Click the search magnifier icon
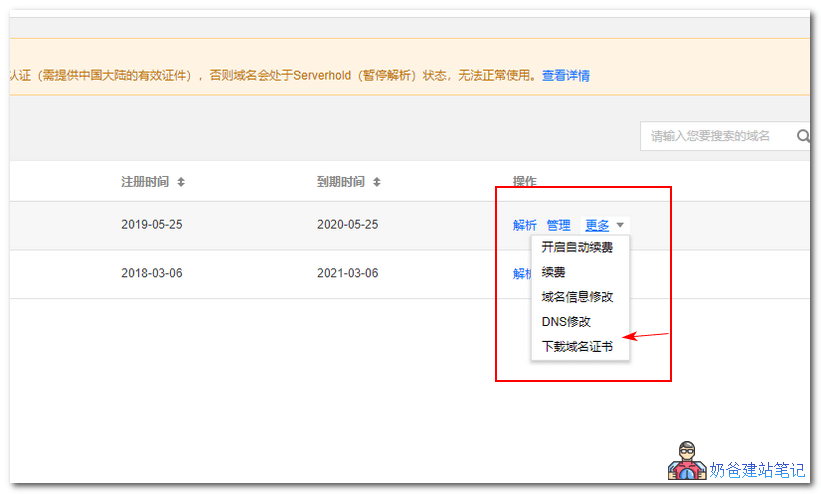The image size is (821, 494). pyautogui.click(x=802, y=136)
